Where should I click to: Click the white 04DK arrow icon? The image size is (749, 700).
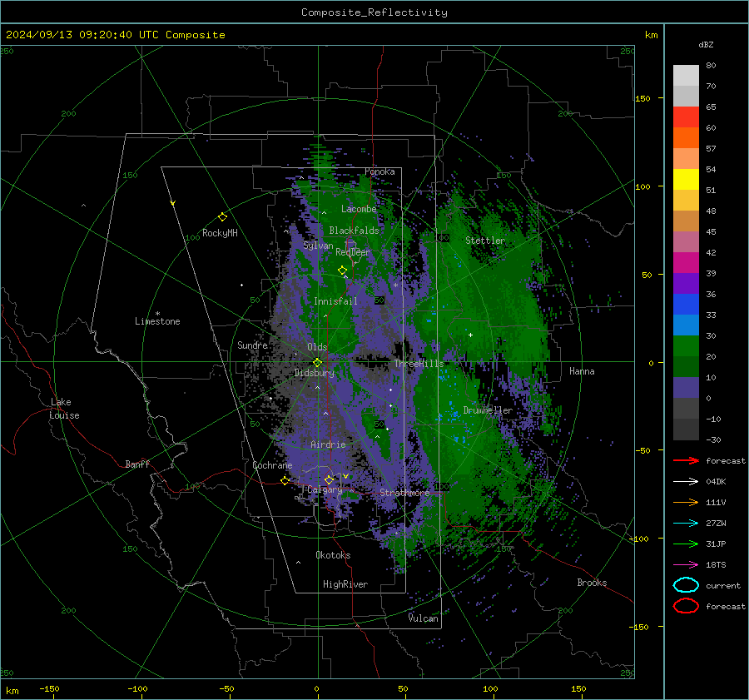(x=686, y=482)
